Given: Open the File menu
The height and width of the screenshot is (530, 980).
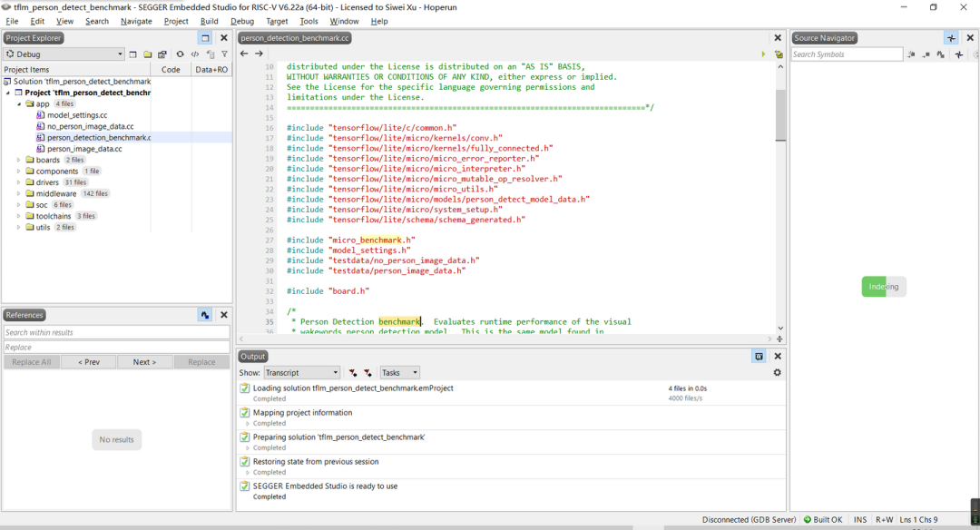Looking at the screenshot, I should [12, 21].
